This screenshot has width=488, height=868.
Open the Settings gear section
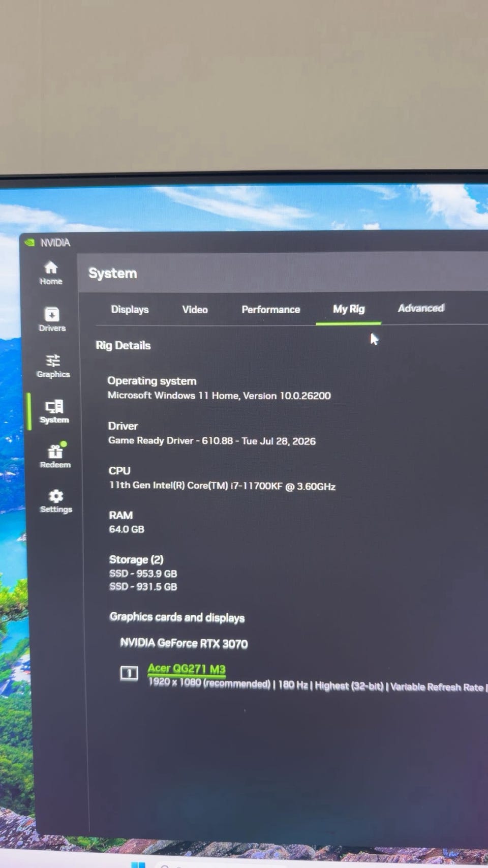pos(56,501)
